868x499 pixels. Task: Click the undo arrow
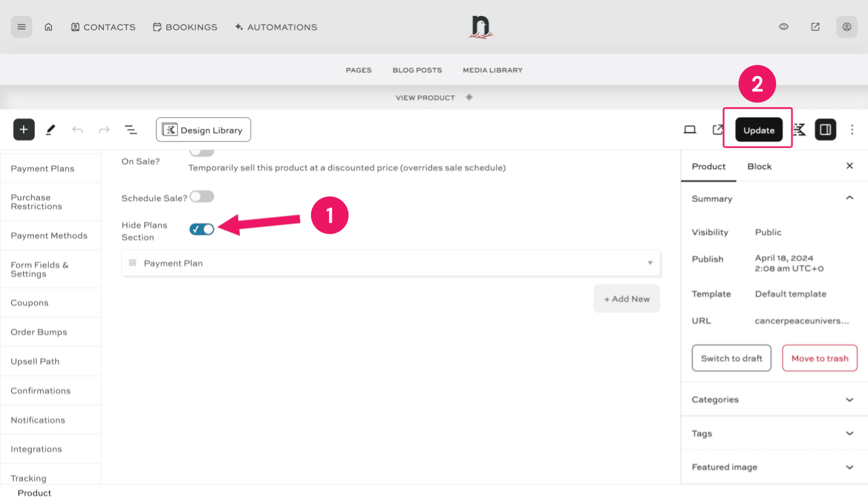77,129
